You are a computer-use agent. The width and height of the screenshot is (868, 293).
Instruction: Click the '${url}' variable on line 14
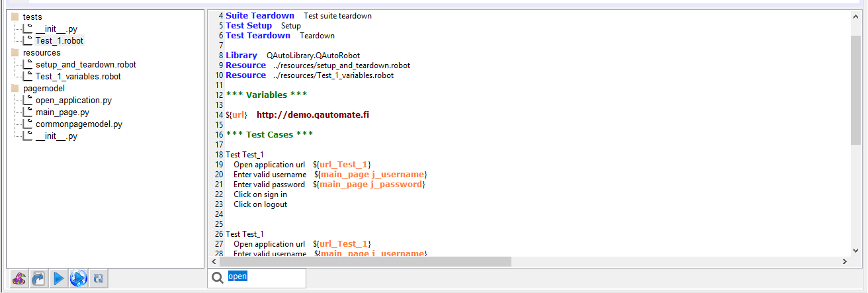pos(236,114)
